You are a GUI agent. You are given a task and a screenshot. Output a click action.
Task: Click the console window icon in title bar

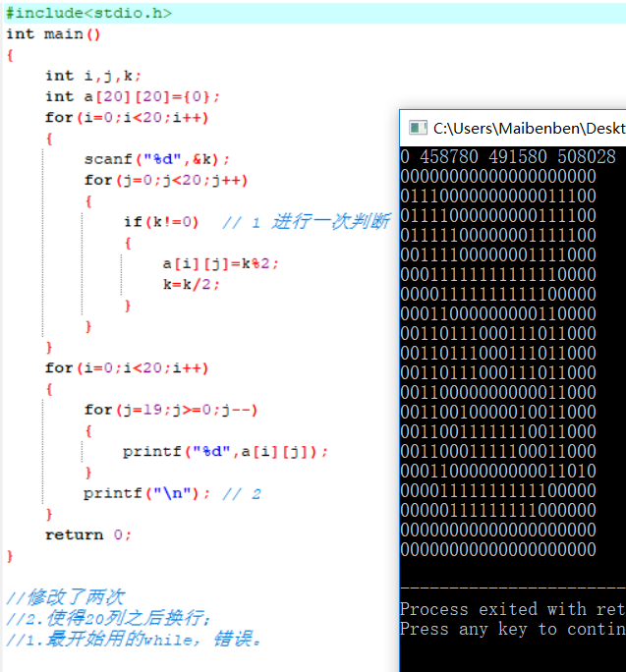pyautogui.click(x=418, y=128)
